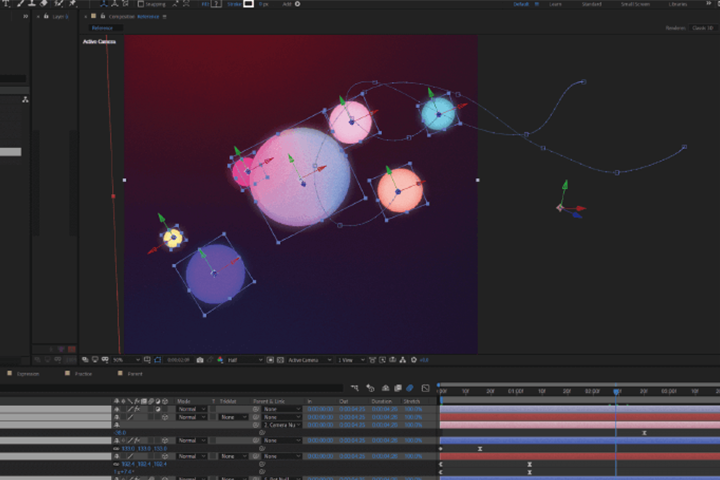Open the Composition Mini-Flowchart in timeline
The width and height of the screenshot is (720, 480).
click(354, 388)
